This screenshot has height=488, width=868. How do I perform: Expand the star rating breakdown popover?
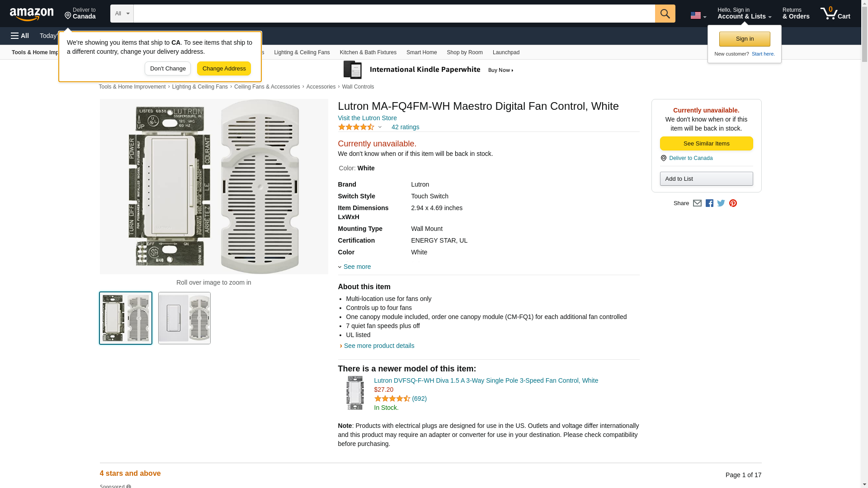point(380,127)
